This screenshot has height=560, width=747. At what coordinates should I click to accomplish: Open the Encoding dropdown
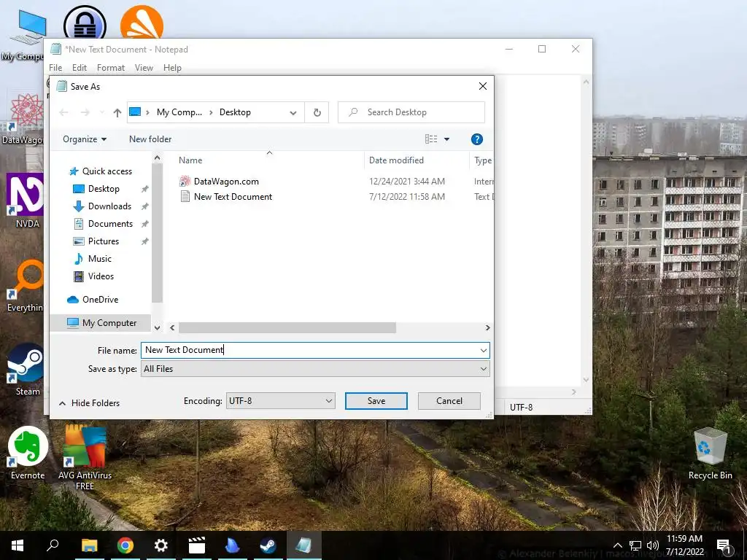[x=281, y=401]
